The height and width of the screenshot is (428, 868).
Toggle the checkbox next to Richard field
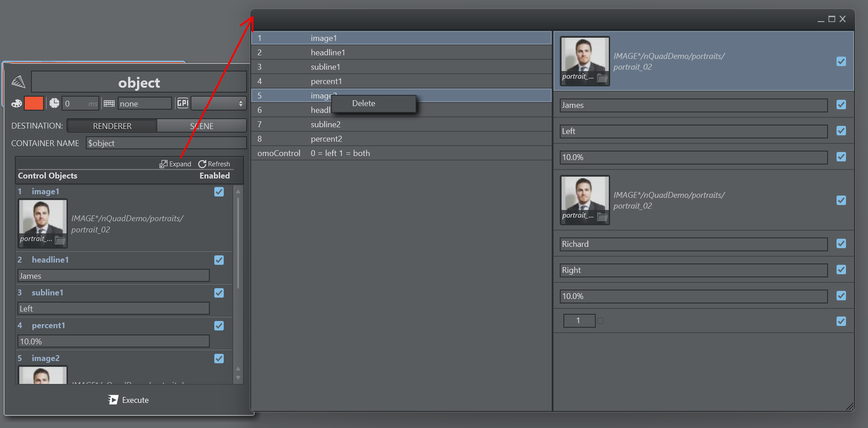(841, 244)
